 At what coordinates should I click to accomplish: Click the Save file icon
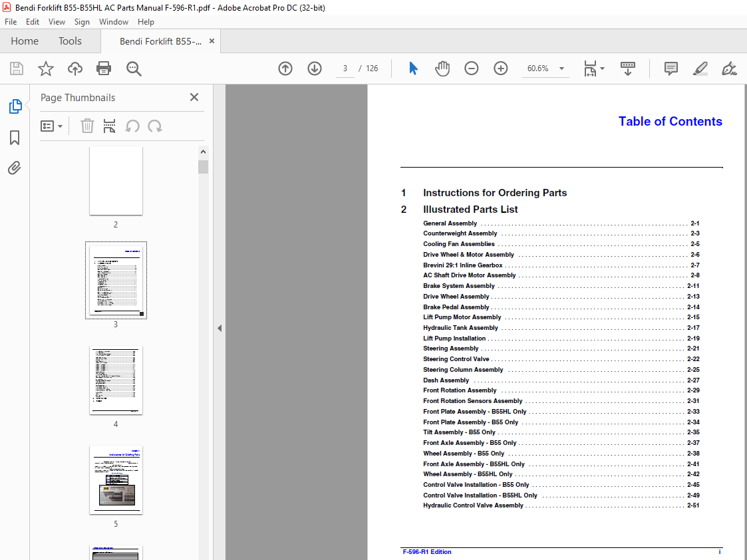coord(17,69)
